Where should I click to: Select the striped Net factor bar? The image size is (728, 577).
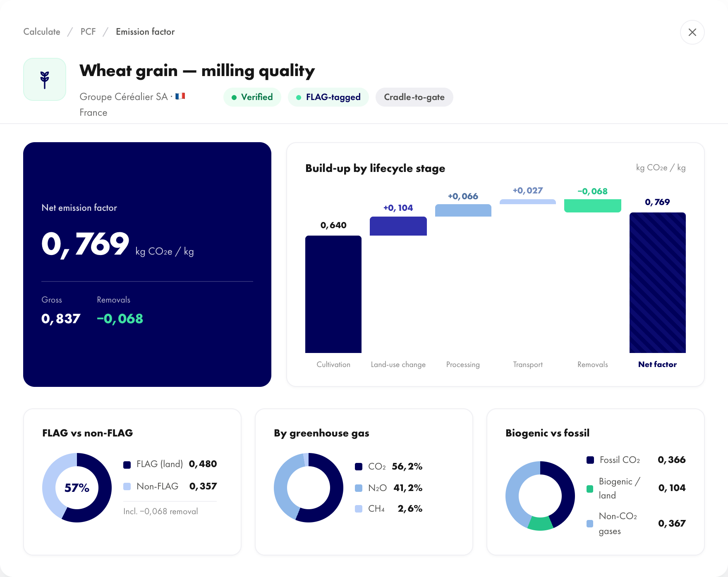pyautogui.click(x=658, y=283)
